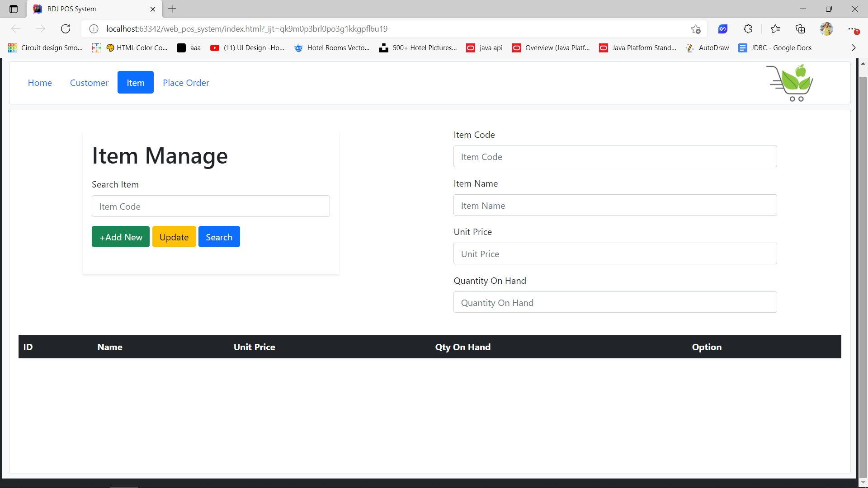The width and height of the screenshot is (868, 488).
Task: Click the blue Search button
Action: (219, 236)
